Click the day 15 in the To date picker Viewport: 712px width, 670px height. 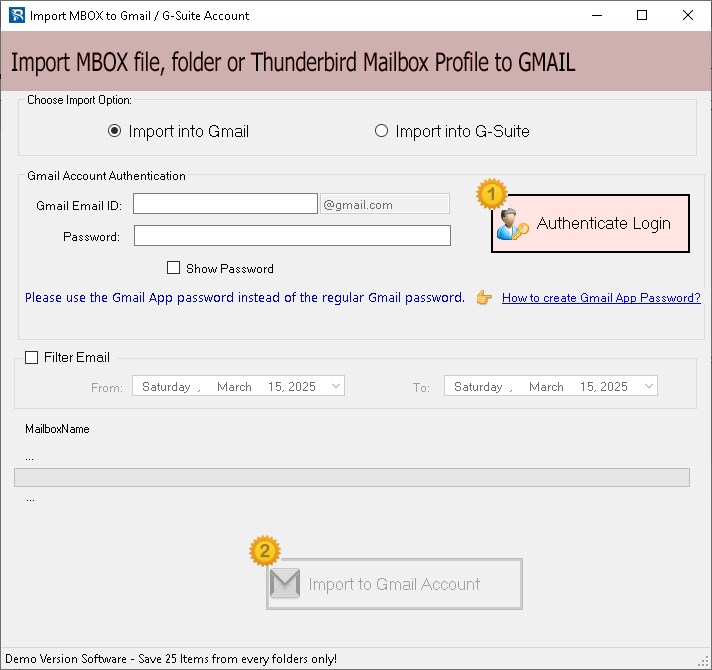pyautogui.click(x=588, y=387)
